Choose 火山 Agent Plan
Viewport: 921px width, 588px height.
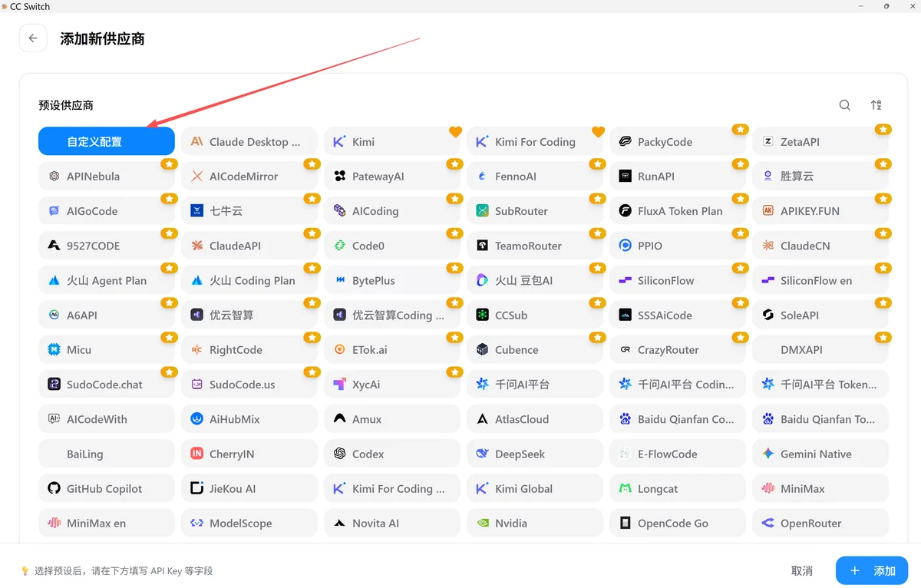pyautogui.click(x=107, y=280)
